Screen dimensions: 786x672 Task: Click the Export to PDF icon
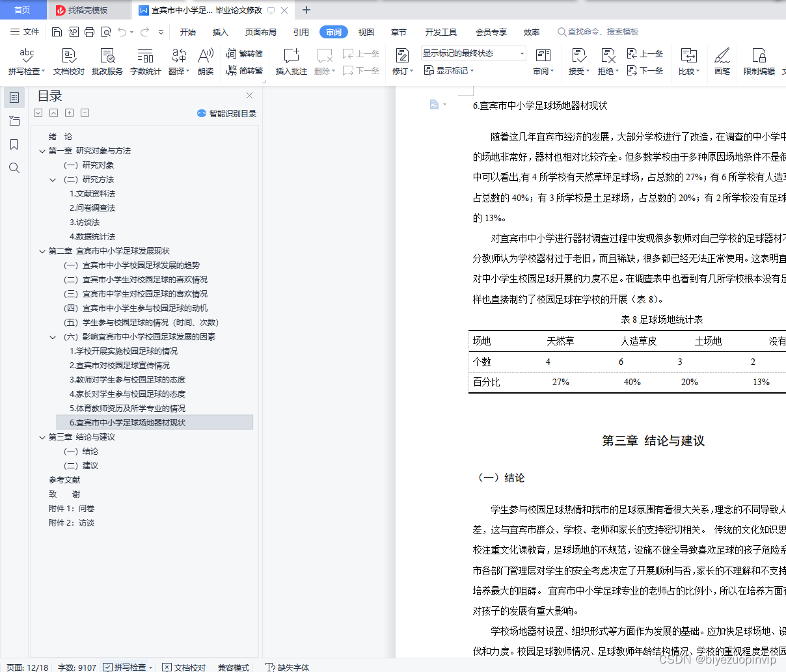pyautogui.click(x=73, y=32)
